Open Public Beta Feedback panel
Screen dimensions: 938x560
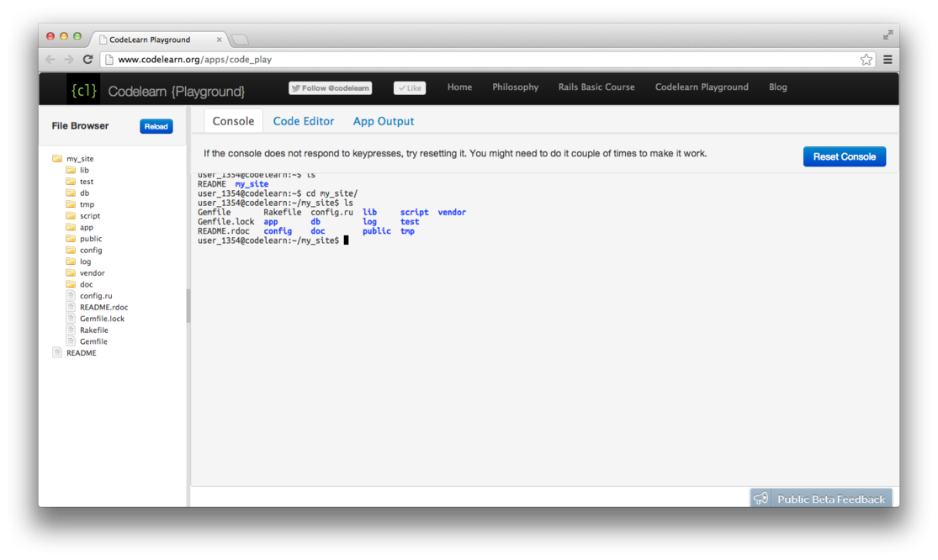pos(821,499)
